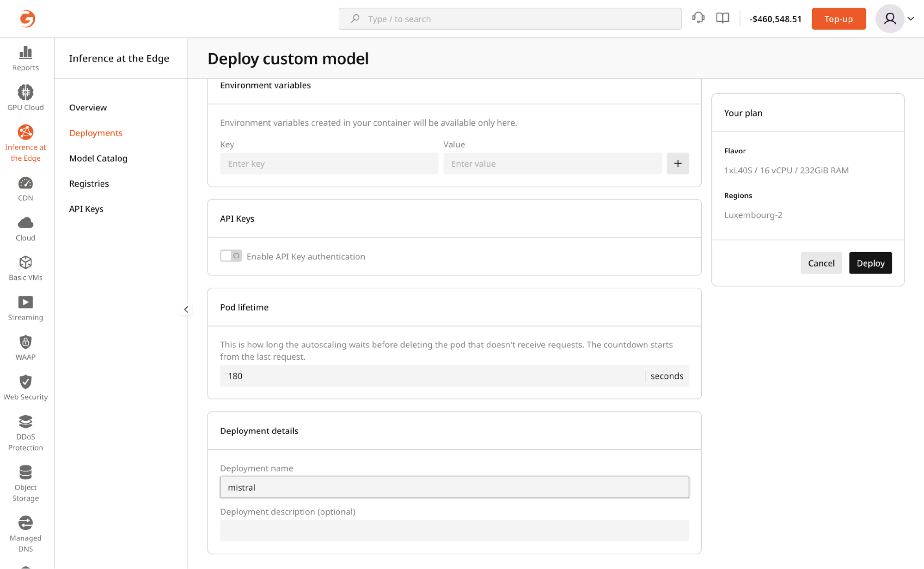Add environment variable with plus button
The image size is (924, 569).
[x=678, y=163]
